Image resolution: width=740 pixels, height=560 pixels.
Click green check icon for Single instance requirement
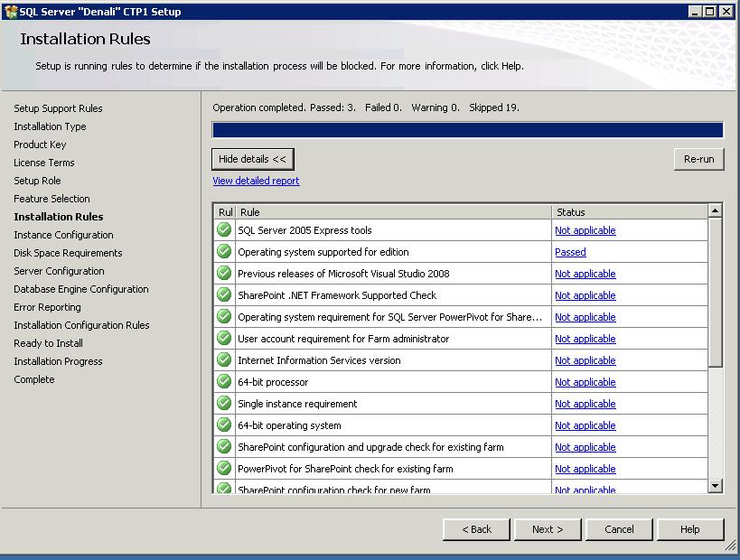224,404
